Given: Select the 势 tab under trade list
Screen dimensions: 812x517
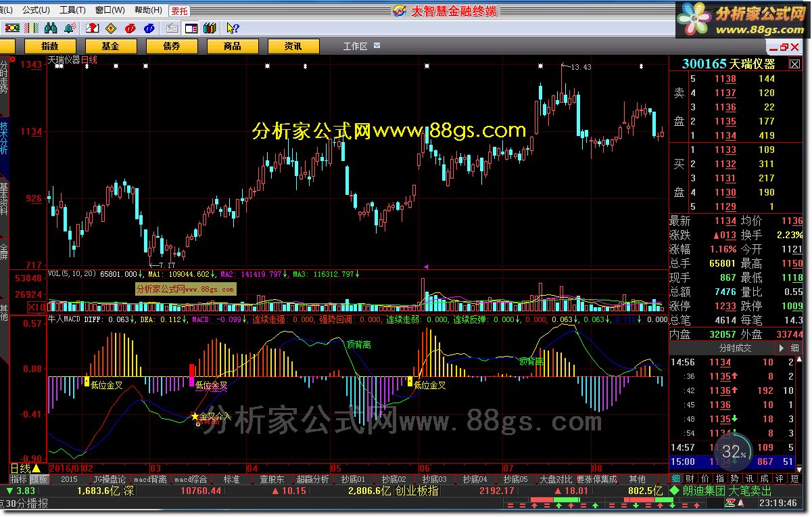Looking at the screenshot, I should pyautogui.click(x=735, y=479).
